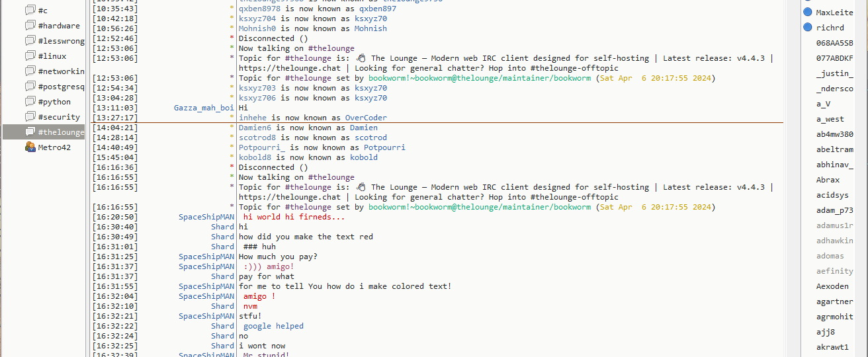Select away user adomas in the user list

(830, 256)
